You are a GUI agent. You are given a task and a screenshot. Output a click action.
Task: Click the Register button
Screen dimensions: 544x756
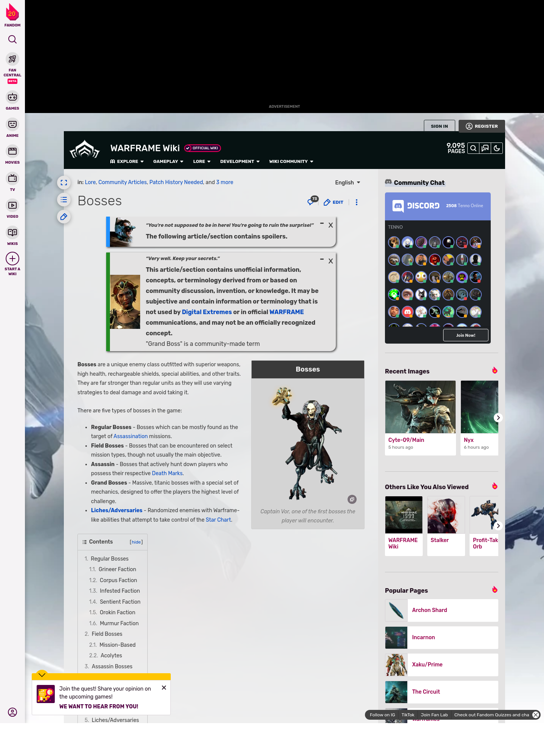pos(482,126)
